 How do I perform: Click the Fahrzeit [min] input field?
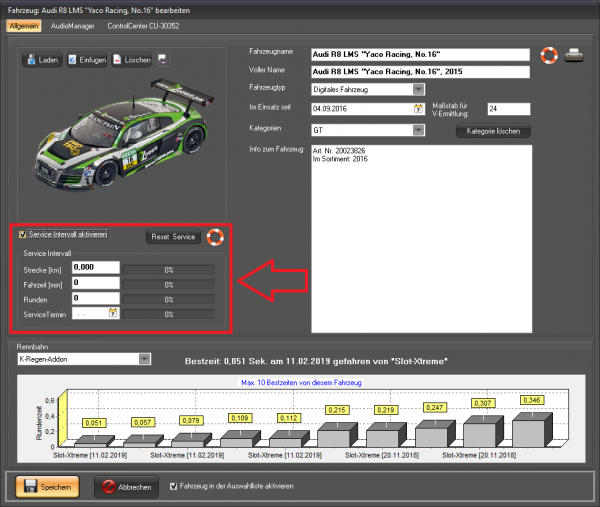96,283
